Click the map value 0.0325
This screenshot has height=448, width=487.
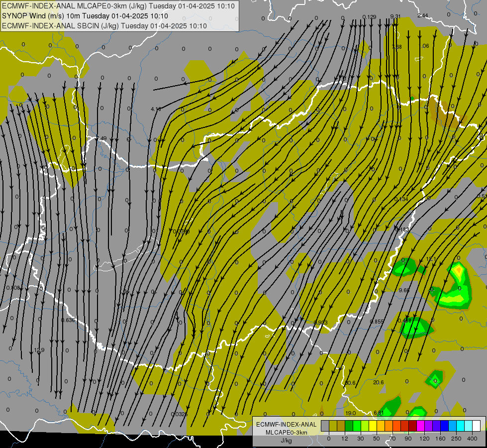coord(179,415)
